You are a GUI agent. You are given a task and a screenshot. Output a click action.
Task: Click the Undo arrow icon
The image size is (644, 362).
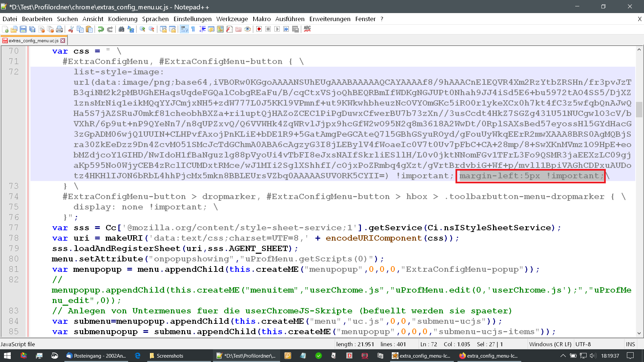pos(101,29)
